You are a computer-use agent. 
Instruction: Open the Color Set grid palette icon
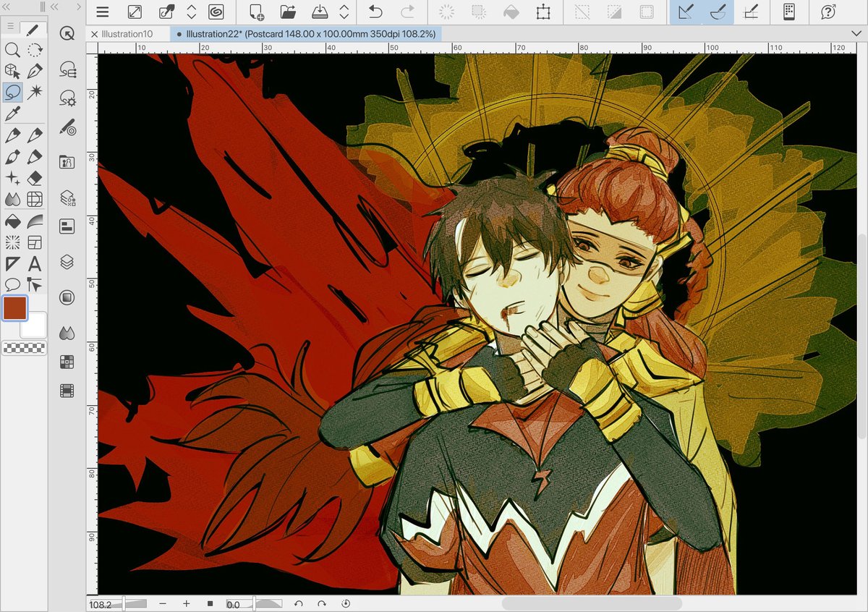67,362
